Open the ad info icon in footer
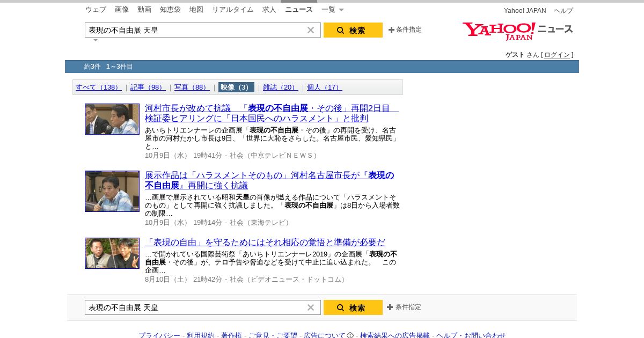 click(x=350, y=335)
